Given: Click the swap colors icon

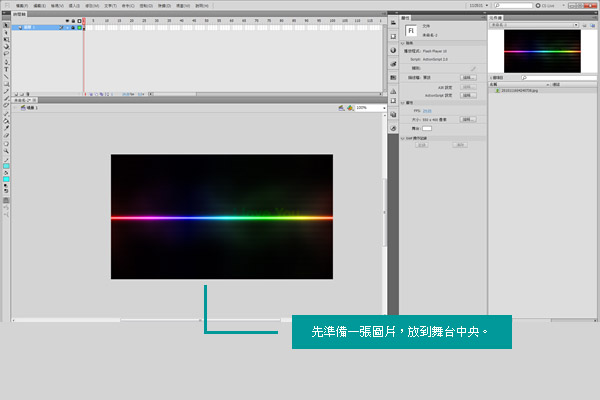Looking at the screenshot, I should coord(6,191).
